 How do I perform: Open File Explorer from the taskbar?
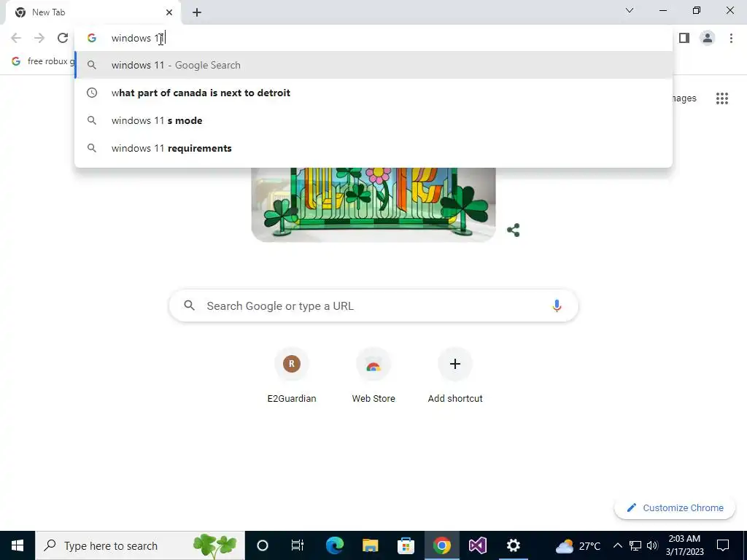click(x=370, y=545)
